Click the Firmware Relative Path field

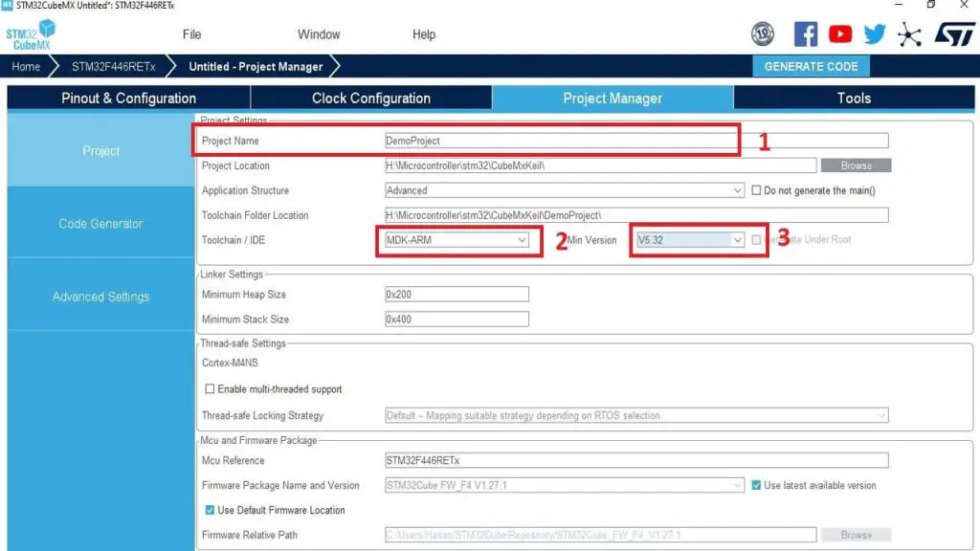click(x=601, y=535)
